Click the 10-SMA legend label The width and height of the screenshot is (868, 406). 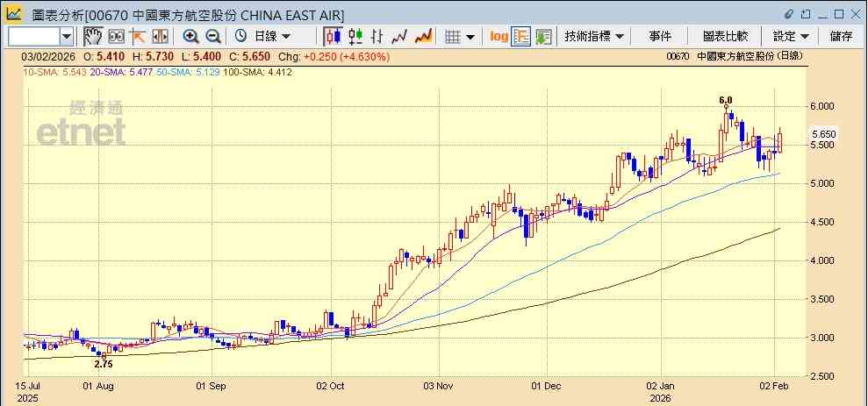54,72
